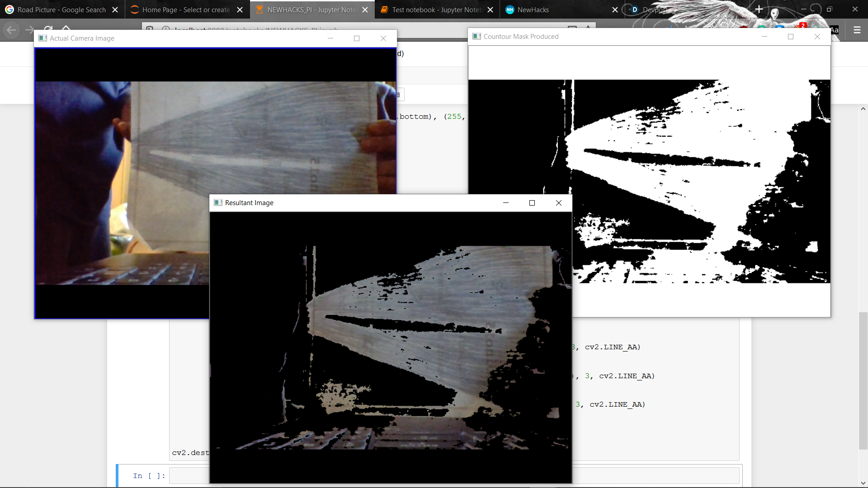Minimize the Countour Mask Produced window
Viewport: 868px width, 488px height.
coord(764,37)
